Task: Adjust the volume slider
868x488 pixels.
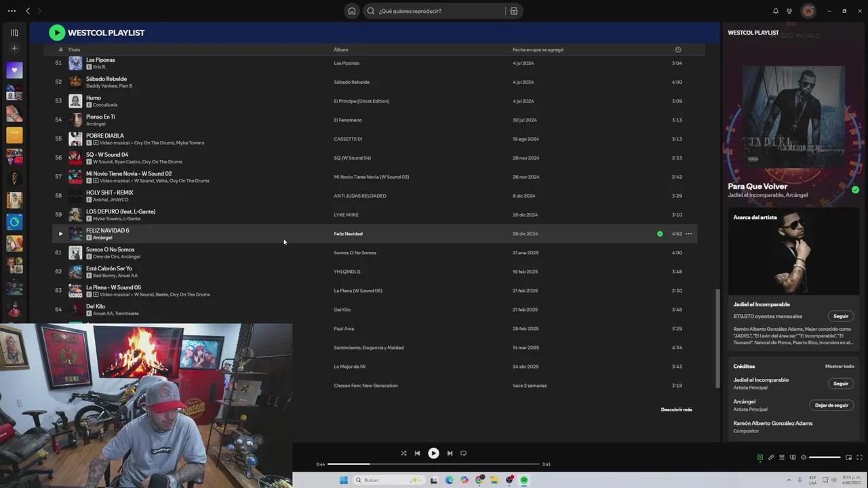Action: [825, 457]
